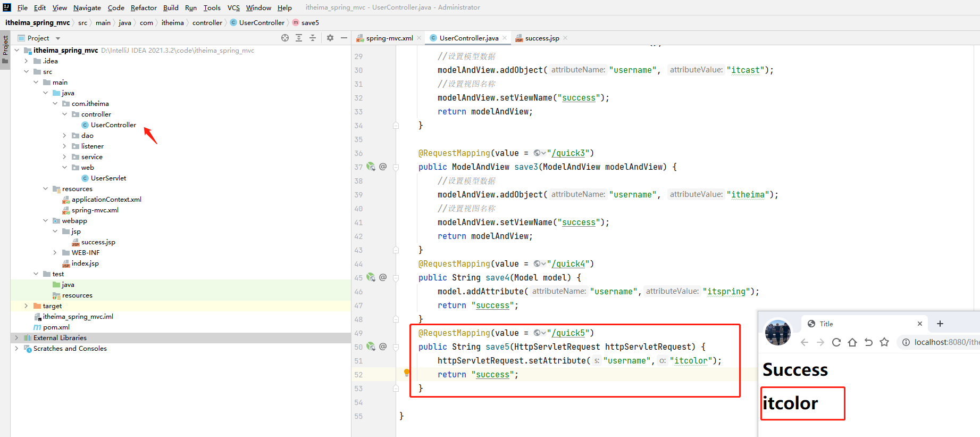This screenshot has width=980, height=437.
Task: Expand the listener package
Action: (64, 146)
